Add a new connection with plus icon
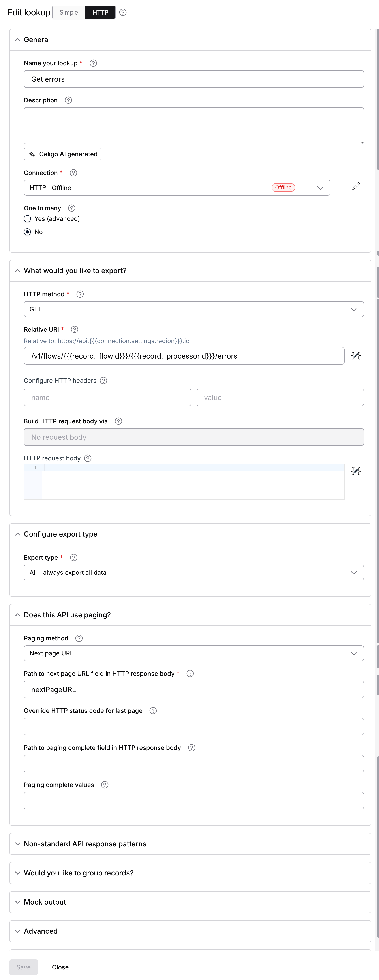 (340, 186)
